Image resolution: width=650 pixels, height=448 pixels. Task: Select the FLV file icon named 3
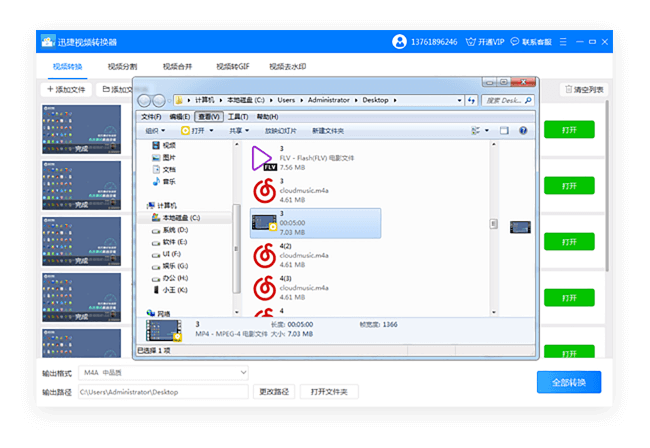pyautogui.click(x=264, y=158)
